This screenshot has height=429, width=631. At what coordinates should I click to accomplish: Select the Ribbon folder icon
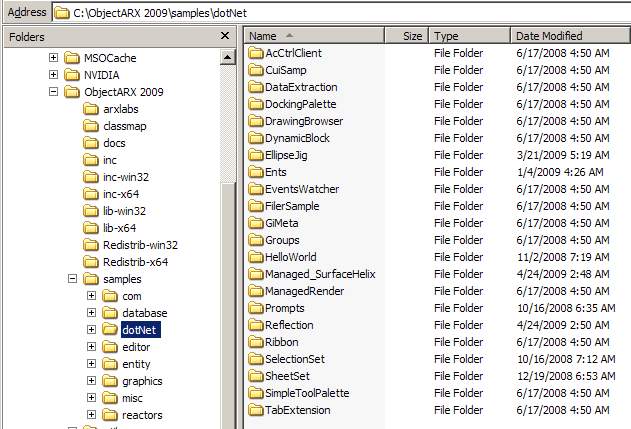point(256,342)
